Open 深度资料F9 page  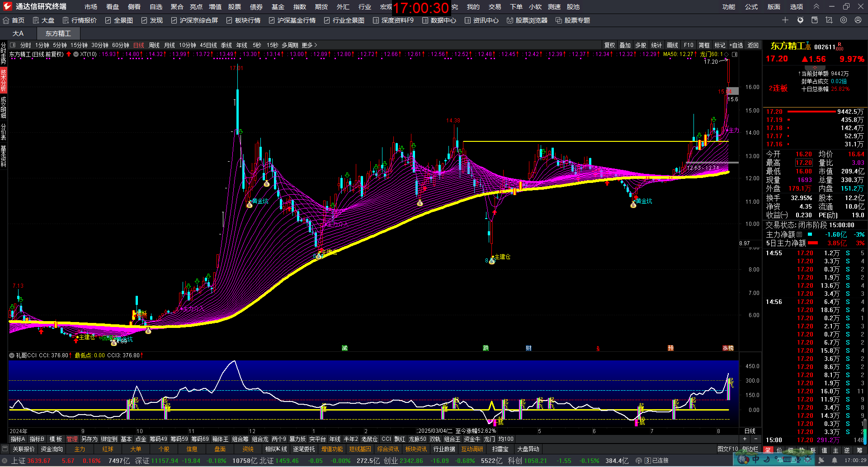(x=393, y=20)
